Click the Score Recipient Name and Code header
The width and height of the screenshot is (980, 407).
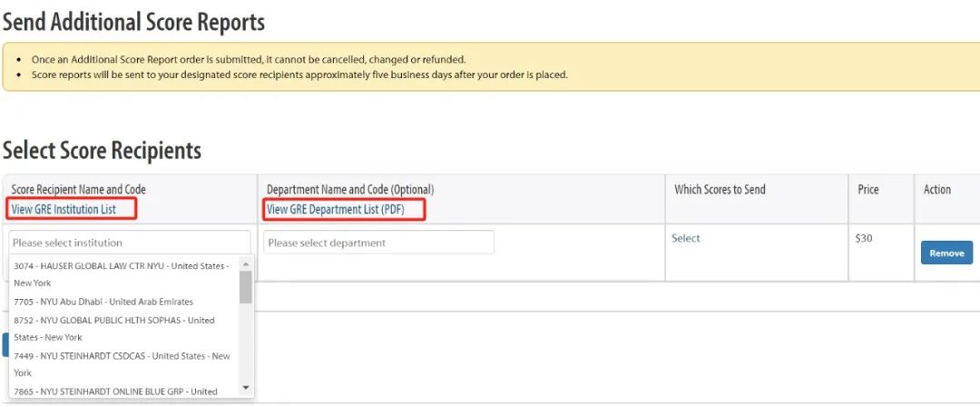click(78, 189)
